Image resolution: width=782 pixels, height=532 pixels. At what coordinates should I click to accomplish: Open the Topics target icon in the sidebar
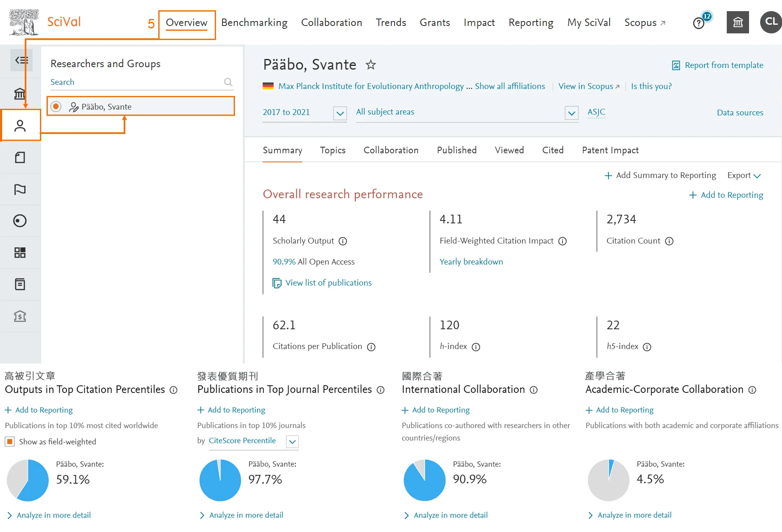(x=20, y=220)
